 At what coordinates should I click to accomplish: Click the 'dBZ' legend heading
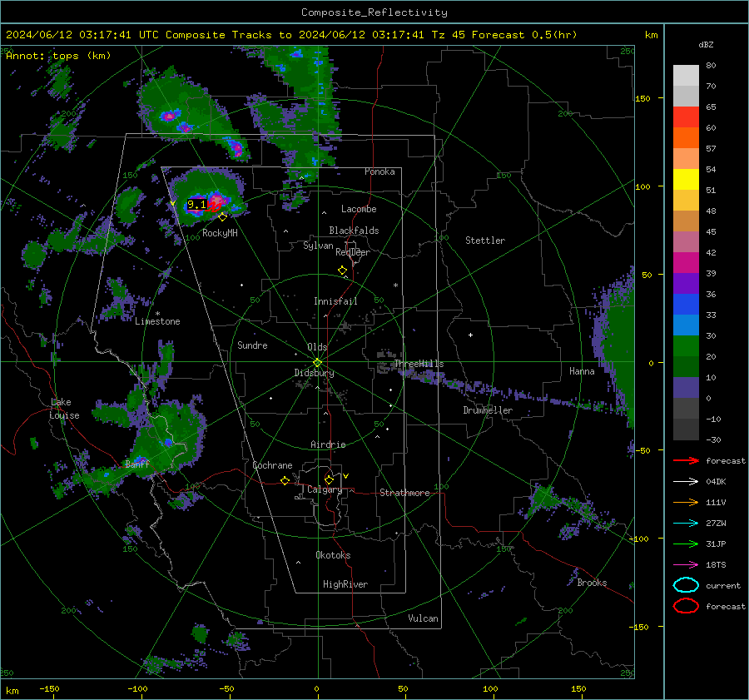click(706, 44)
